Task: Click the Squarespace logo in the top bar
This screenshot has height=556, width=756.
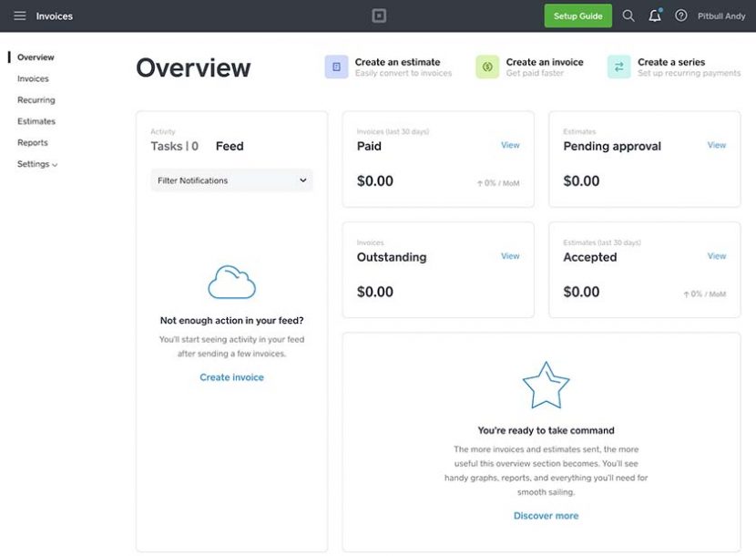Action: pos(378,15)
